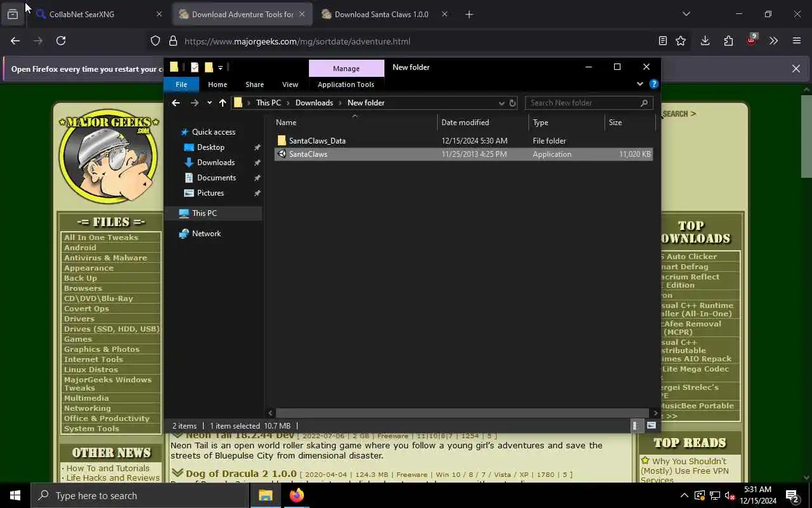Screen dimensions: 812x508
Task: Select the Manage contextual tab
Action: click(346, 68)
